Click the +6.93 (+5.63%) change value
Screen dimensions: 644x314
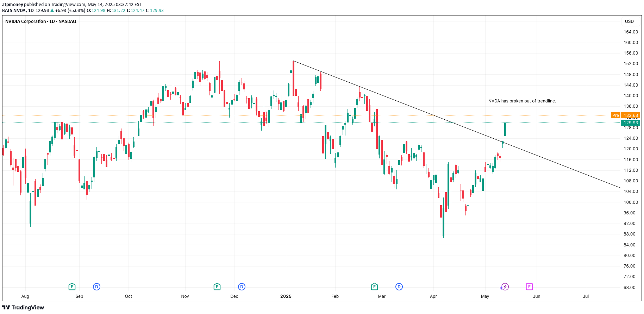[x=70, y=11]
